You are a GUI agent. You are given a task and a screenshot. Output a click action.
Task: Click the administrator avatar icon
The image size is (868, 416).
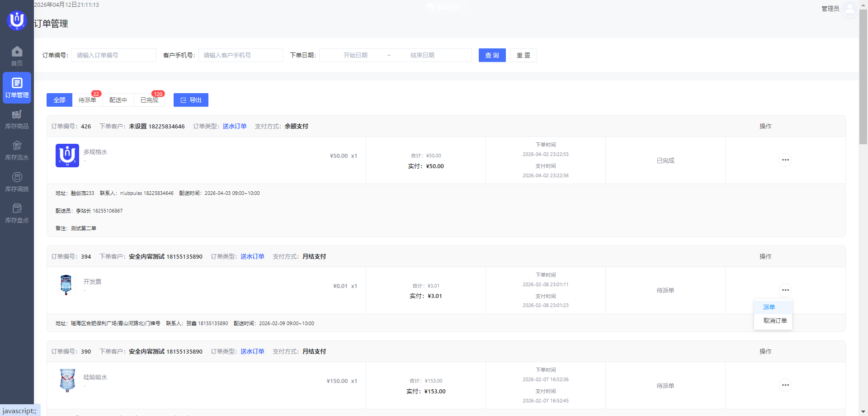coord(849,9)
